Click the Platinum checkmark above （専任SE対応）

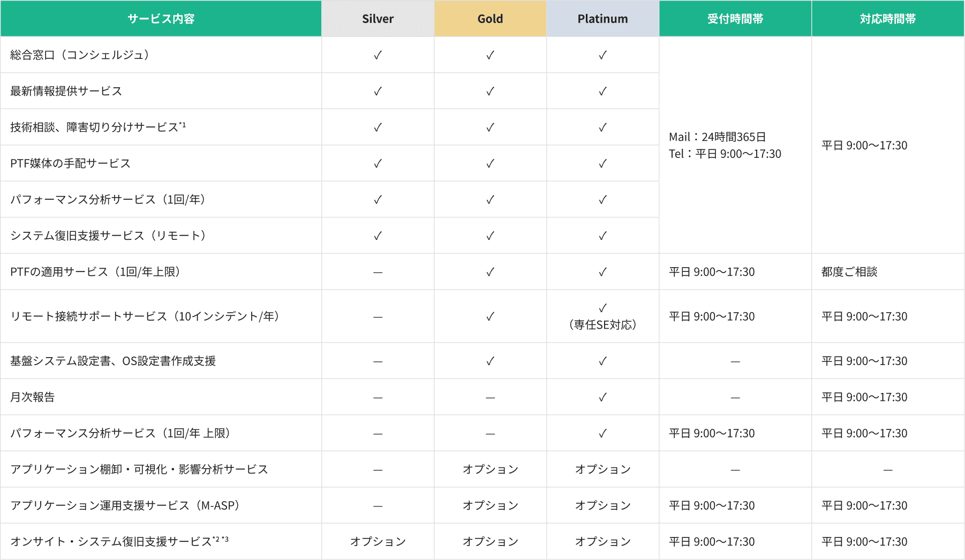click(602, 308)
